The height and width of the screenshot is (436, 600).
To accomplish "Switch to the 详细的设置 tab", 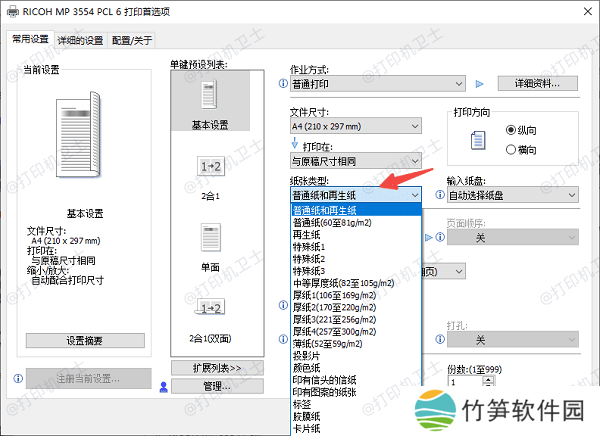I will click(80, 40).
